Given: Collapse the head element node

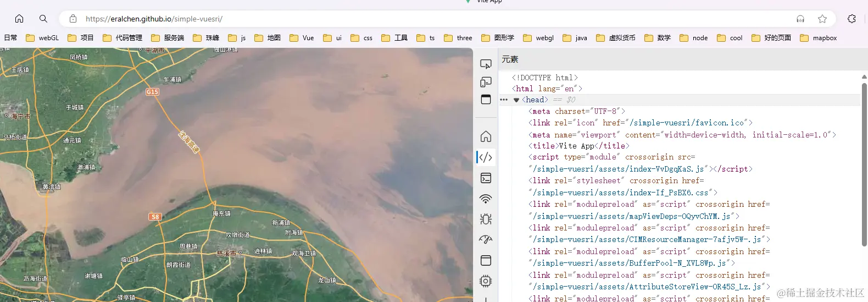Looking at the screenshot, I should 516,100.
